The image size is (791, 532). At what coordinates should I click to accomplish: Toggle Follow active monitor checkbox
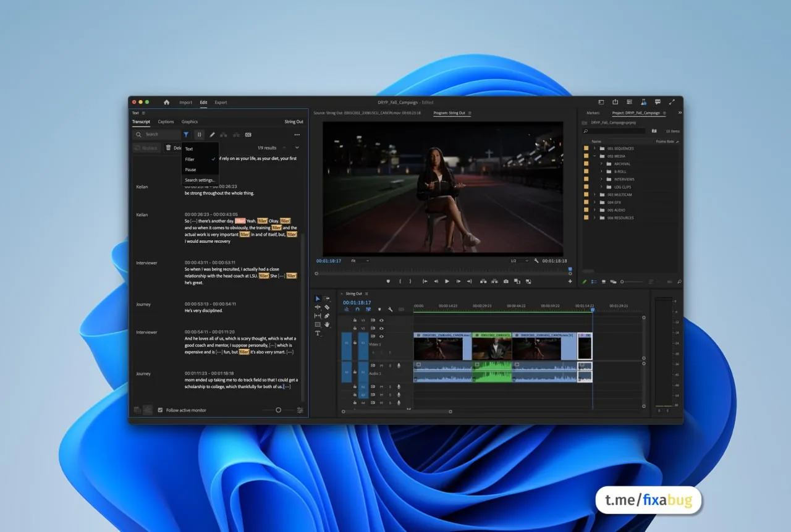coord(160,410)
